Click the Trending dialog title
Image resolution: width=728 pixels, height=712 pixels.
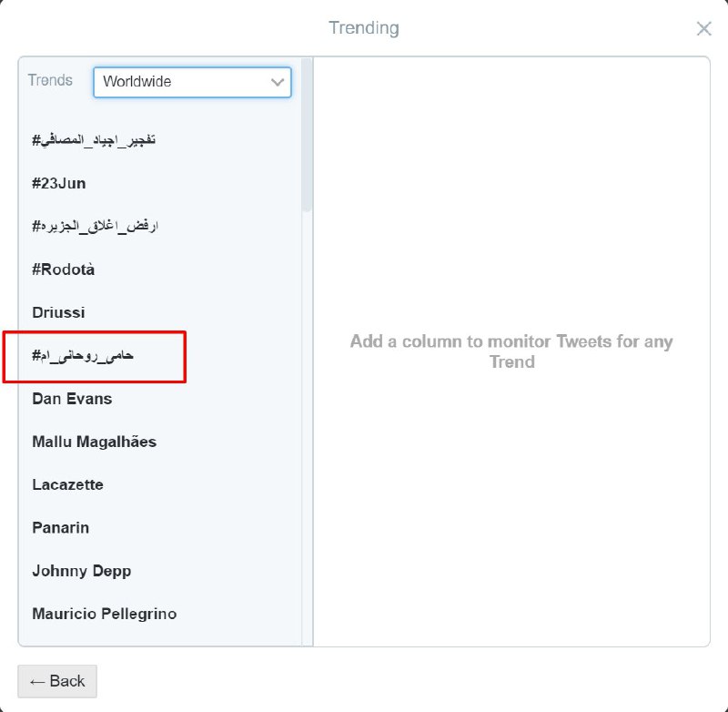(x=364, y=28)
